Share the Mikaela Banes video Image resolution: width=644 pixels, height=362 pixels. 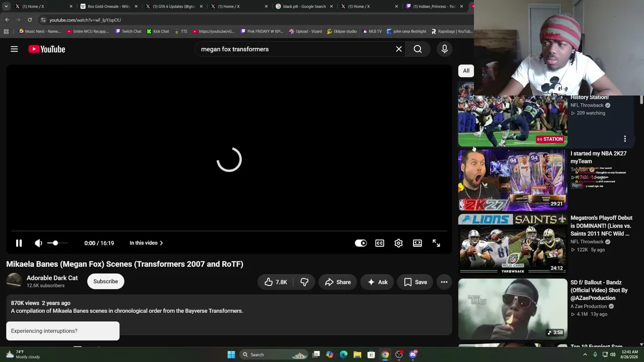pos(338,282)
